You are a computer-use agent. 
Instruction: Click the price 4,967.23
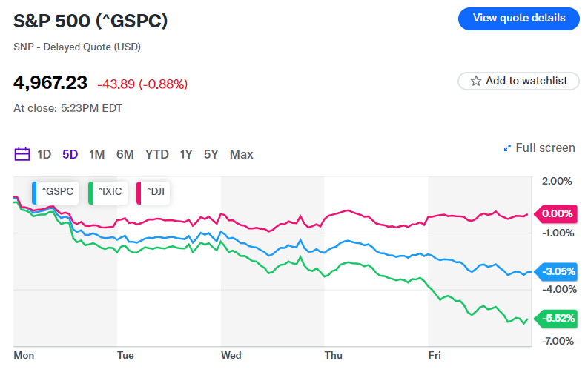click(50, 82)
